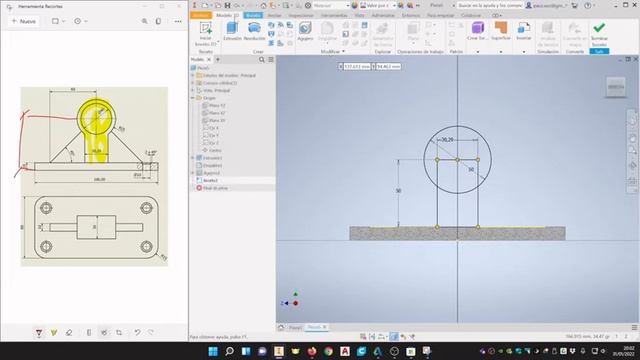Click Nuevo in Snipping Tool

coord(24,21)
